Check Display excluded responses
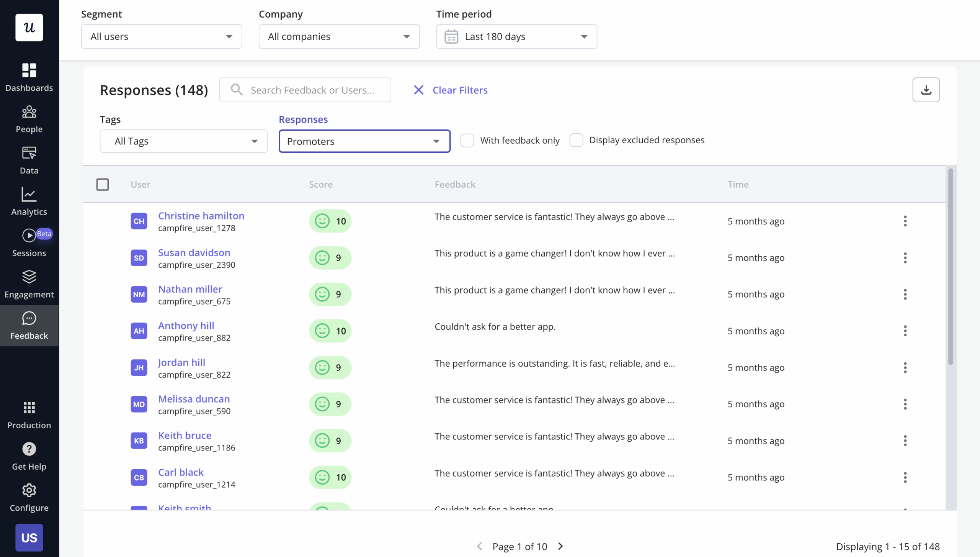Viewport: 980px width, 557px height. click(x=576, y=140)
